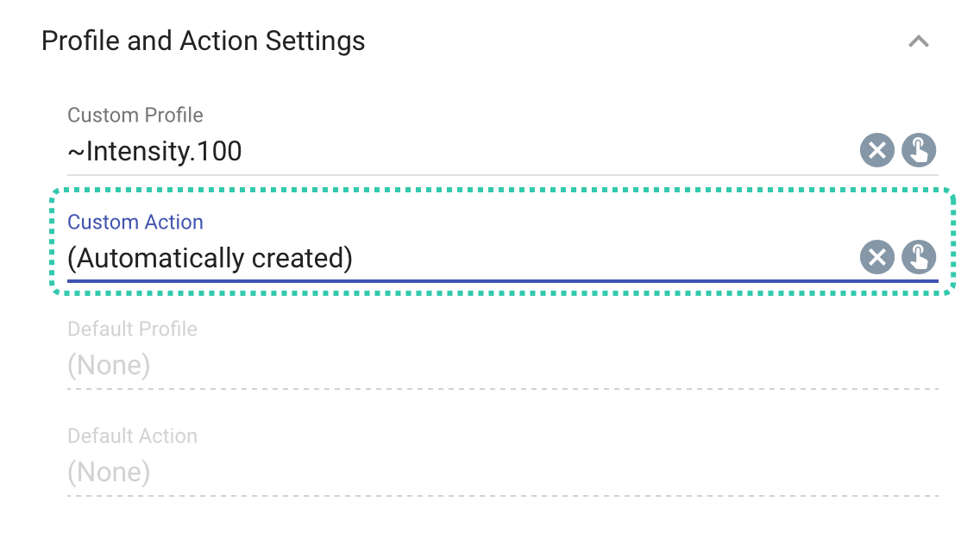Click the highlighted Custom Action label

tap(135, 222)
